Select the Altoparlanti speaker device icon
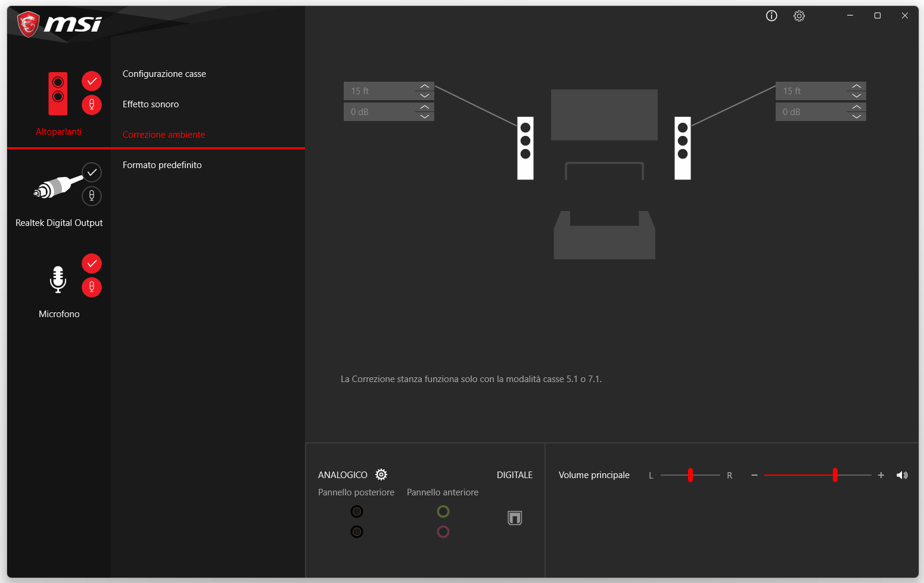The height and width of the screenshot is (583, 924). pos(58,94)
